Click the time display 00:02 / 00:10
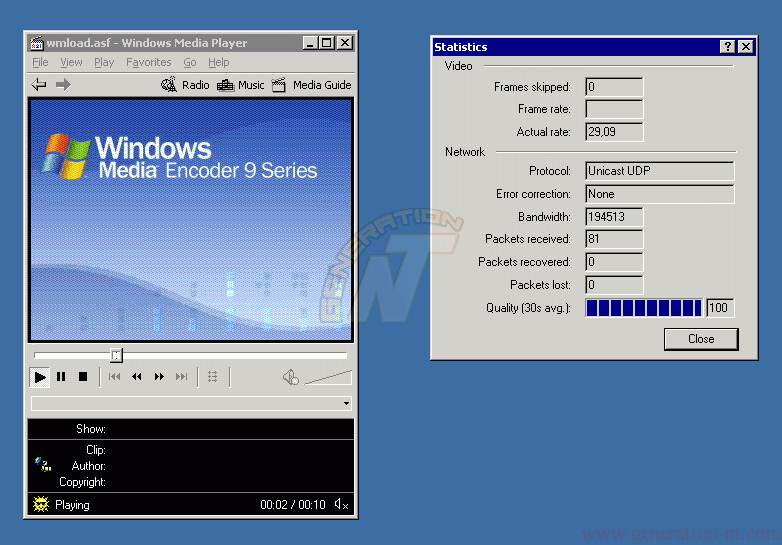Image resolution: width=782 pixels, height=545 pixels. [x=293, y=505]
